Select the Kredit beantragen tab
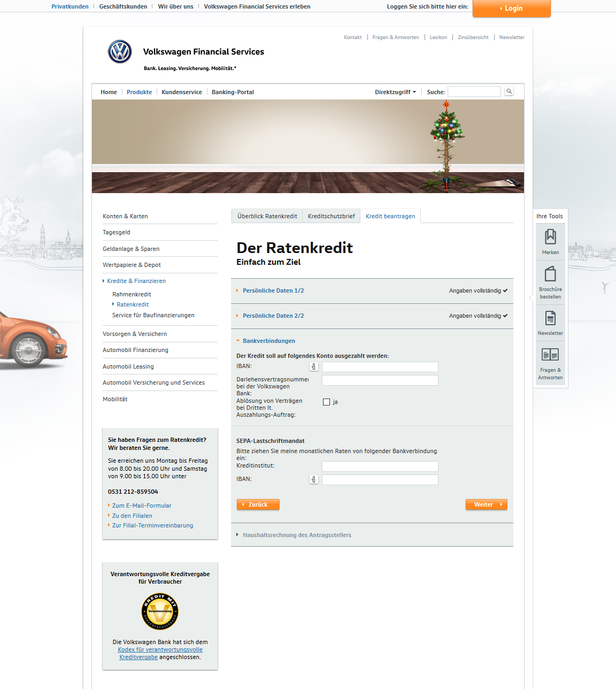 click(x=390, y=216)
